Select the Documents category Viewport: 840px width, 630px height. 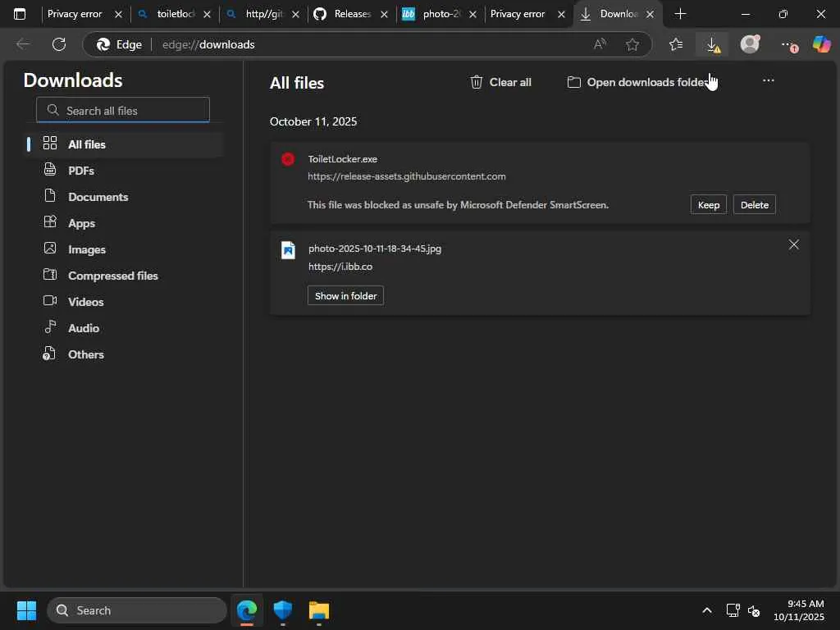click(125, 197)
